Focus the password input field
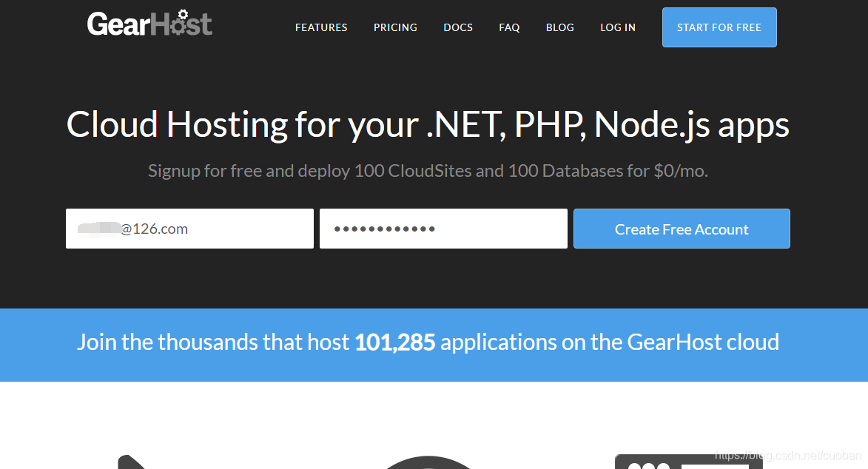The width and height of the screenshot is (868, 469). click(x=443, y=229)
